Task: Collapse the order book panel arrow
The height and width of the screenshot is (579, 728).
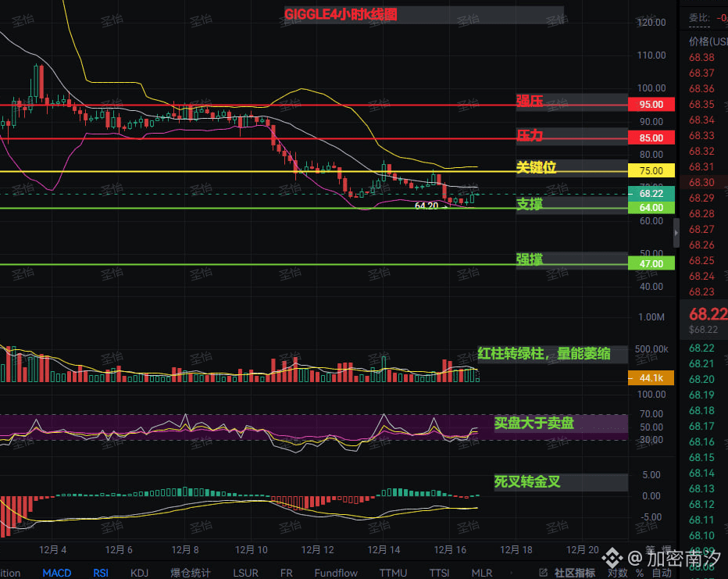Action: 676,228
